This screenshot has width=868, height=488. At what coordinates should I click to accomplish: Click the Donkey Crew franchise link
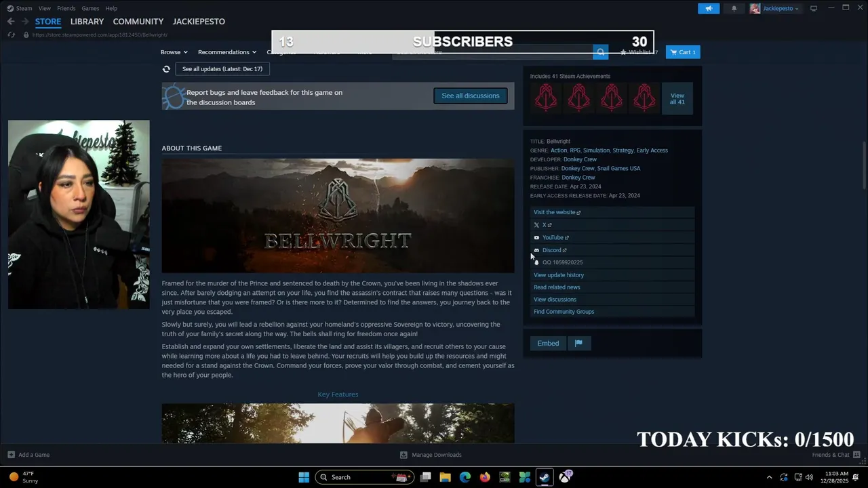tap(578, 178)
